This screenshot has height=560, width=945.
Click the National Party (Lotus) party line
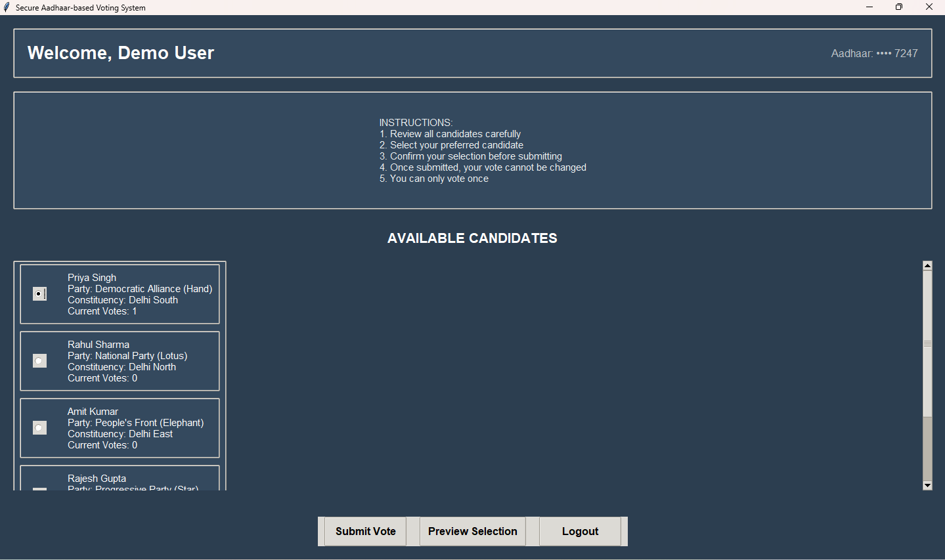[x=127, y=356]
